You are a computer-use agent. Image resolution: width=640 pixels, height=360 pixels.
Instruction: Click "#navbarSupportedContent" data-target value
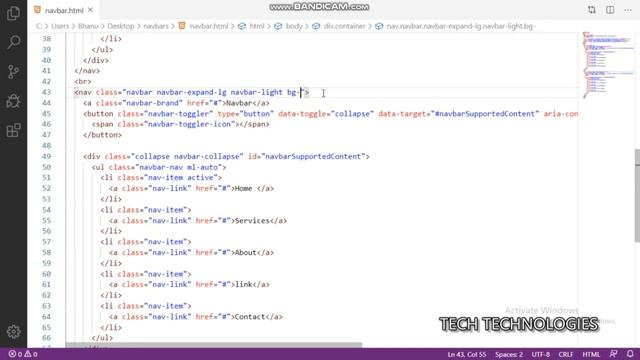click(x=484, y=113)
